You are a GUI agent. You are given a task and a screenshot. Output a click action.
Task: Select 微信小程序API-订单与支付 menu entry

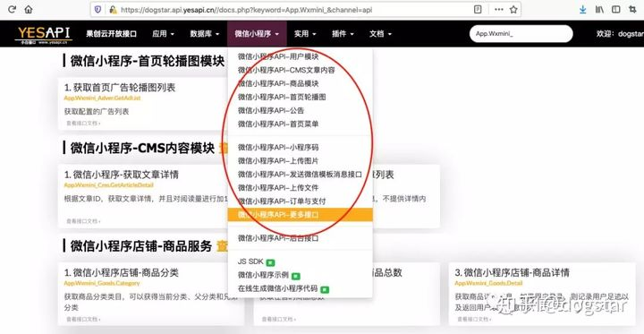tap(300, 201)
